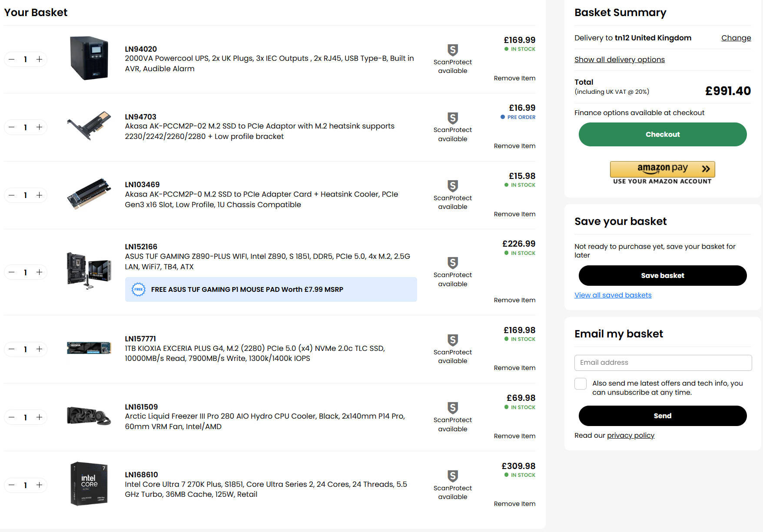Image resolution: width=763 pixels, height=532 pixels.
Task: Click ScanProtect shield icon for Arctic cooler
Action: tap(453, 408)
